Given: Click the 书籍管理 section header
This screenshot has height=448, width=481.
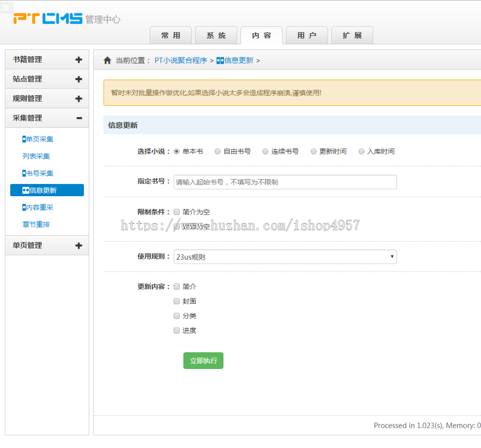Looking at the screenshot, I should click(47, 59).
